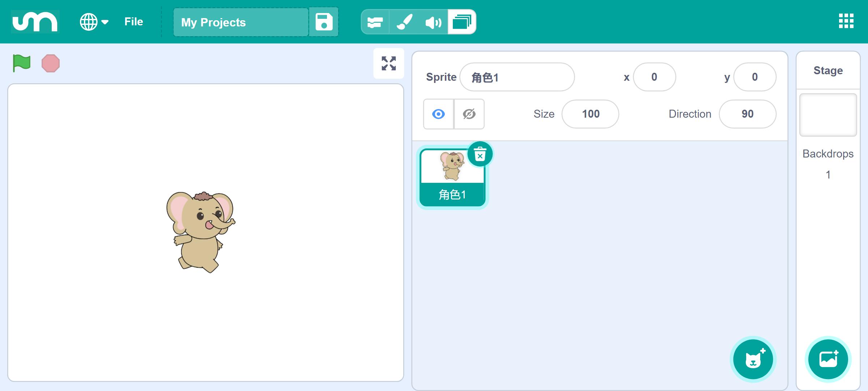The width and height of the screenshot is (868, 391).
Task: Show sprite using open eye toggle
Action: [439, 114]
